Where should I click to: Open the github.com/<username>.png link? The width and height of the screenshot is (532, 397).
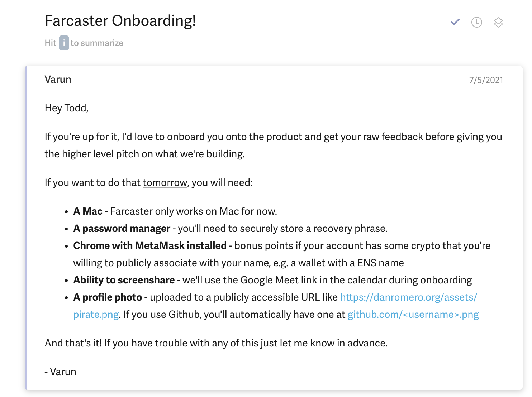coord(413,315)
